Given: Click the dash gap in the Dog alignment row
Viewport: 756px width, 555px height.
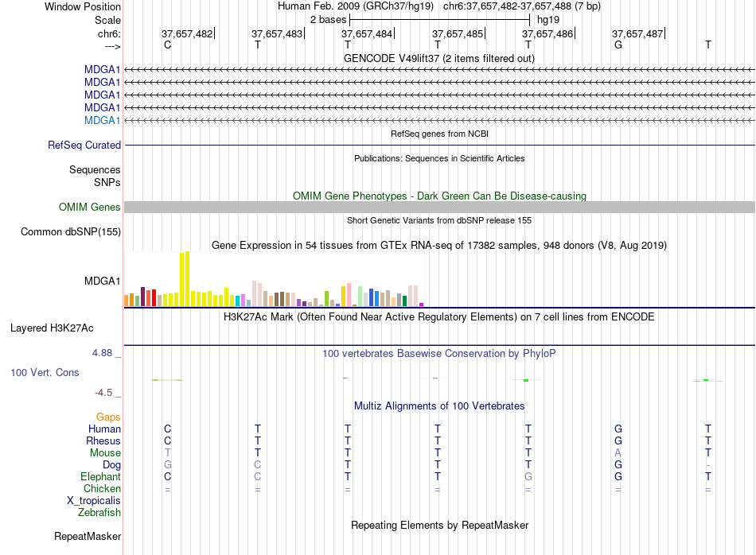Looking at the screenshot, I should point(707,465).
